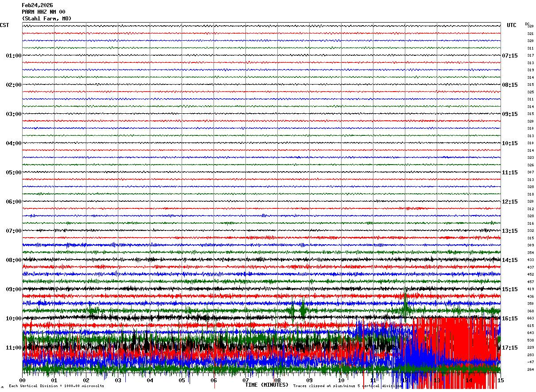
Task: Click the DC offset value '663'
Action: point(530,319)
